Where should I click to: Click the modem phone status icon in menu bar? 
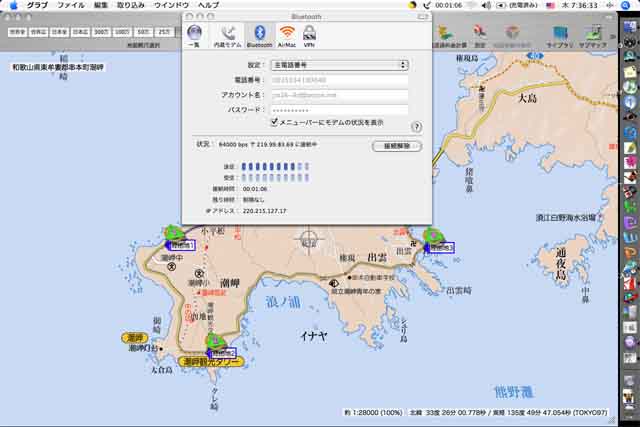pos(427,5)
